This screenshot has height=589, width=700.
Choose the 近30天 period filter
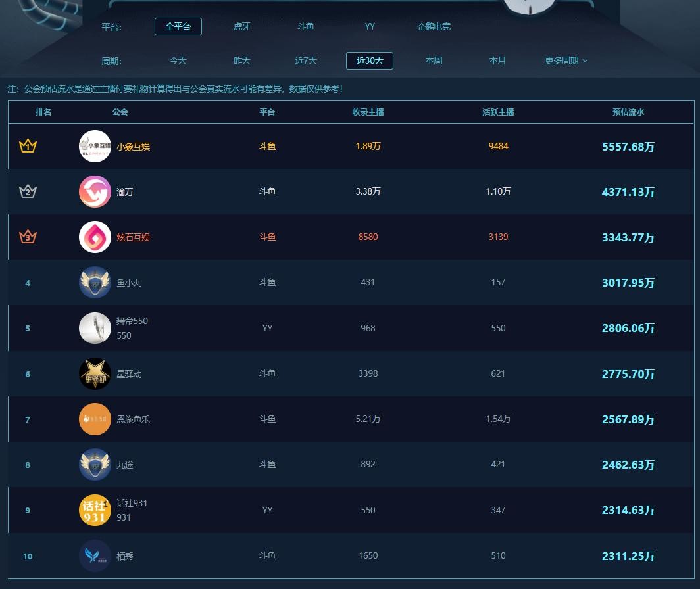click(370, 60)
